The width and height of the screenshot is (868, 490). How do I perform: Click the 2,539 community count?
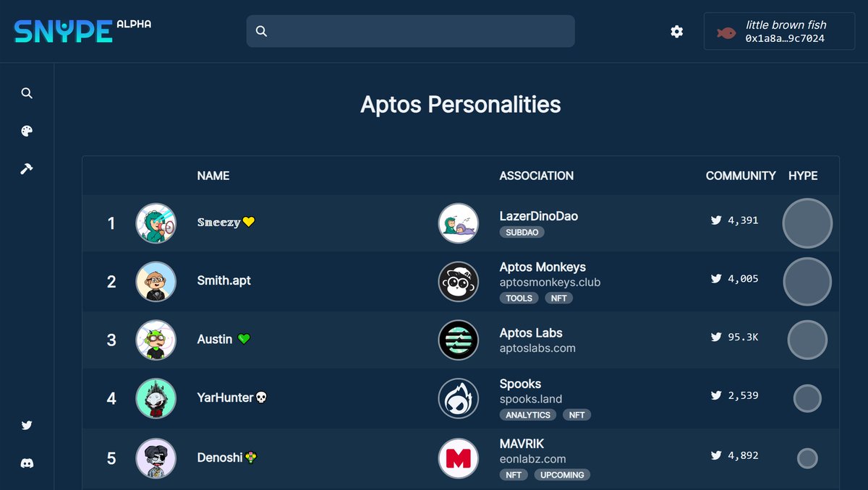coord(744,395)
